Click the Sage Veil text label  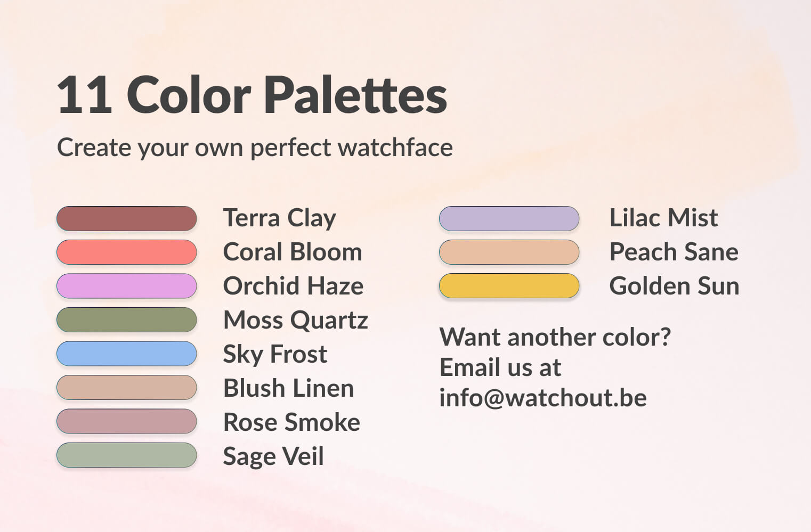(273, 456)
